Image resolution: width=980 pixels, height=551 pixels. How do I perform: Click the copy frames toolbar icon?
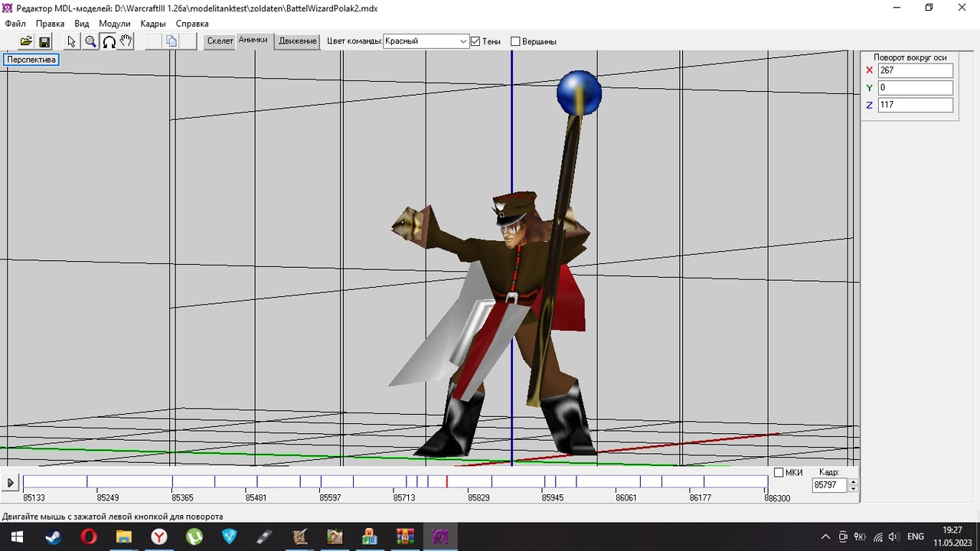[x=171, y=41]
